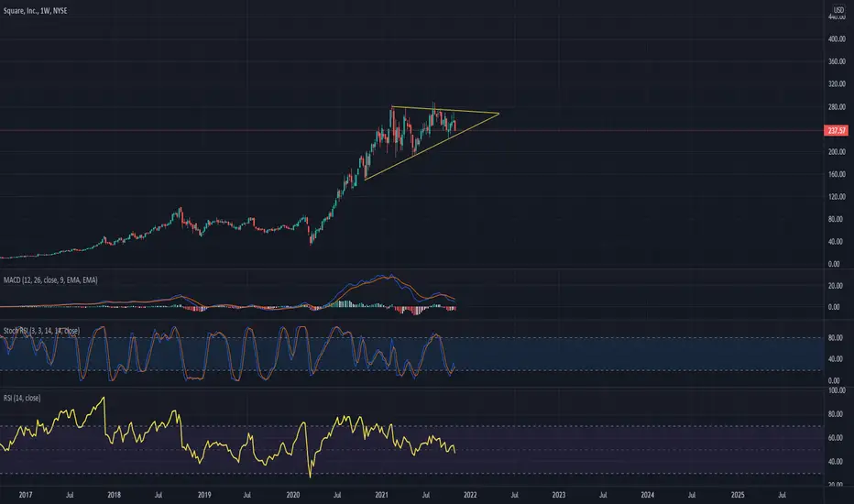Click the MACD indicator legend label
Image resolution: width=854 pixels, height=504 pixels.
coord(50,280)
